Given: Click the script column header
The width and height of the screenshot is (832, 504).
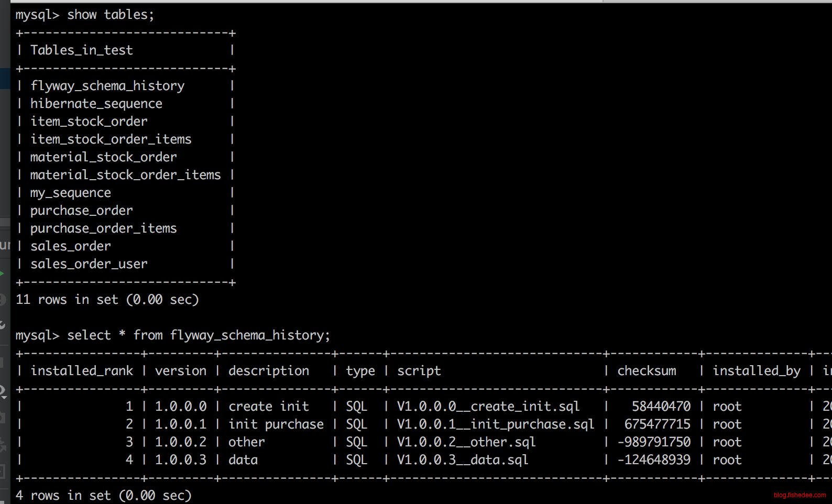Looking at the screenshot, I should pos(419,371).
